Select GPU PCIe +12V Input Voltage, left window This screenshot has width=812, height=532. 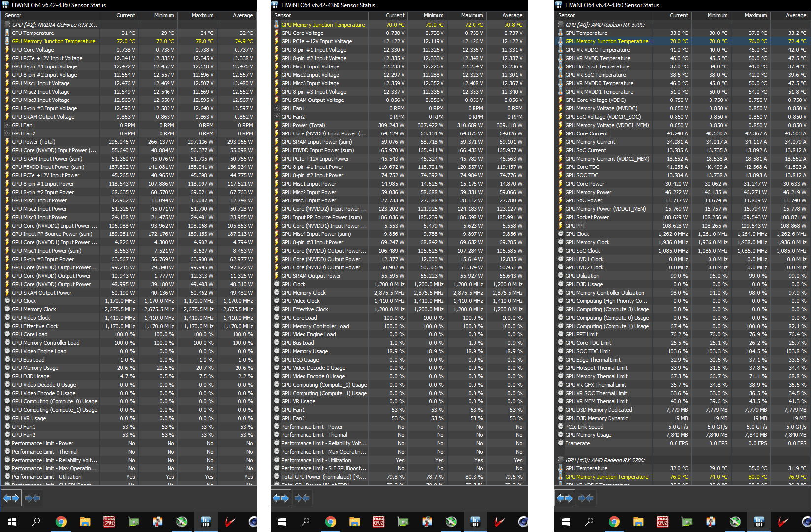pos(128,58)
